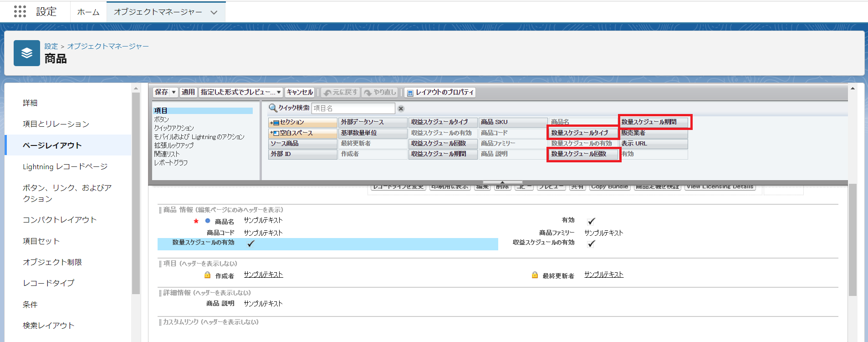
Task: Open 項目とリレーション in the sidebar
Action: coord(56,124)
